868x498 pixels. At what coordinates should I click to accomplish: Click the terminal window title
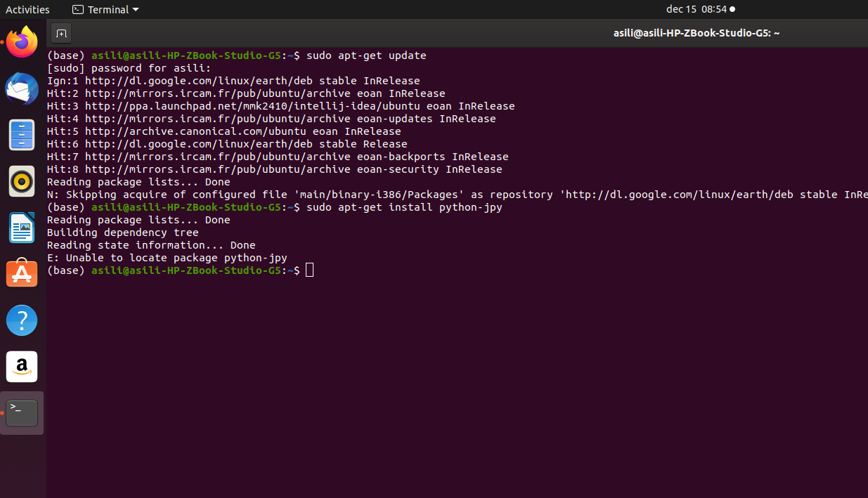(x=697, y=32)
